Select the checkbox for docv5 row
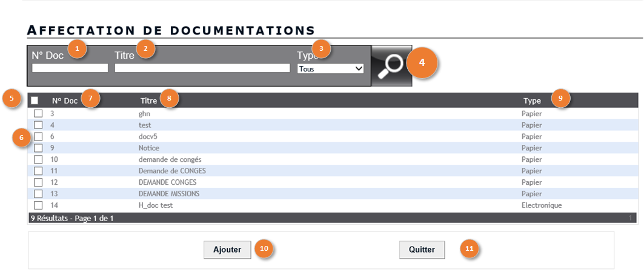The height and width of the screenshot is (275, 644). [x=38, y=136]
